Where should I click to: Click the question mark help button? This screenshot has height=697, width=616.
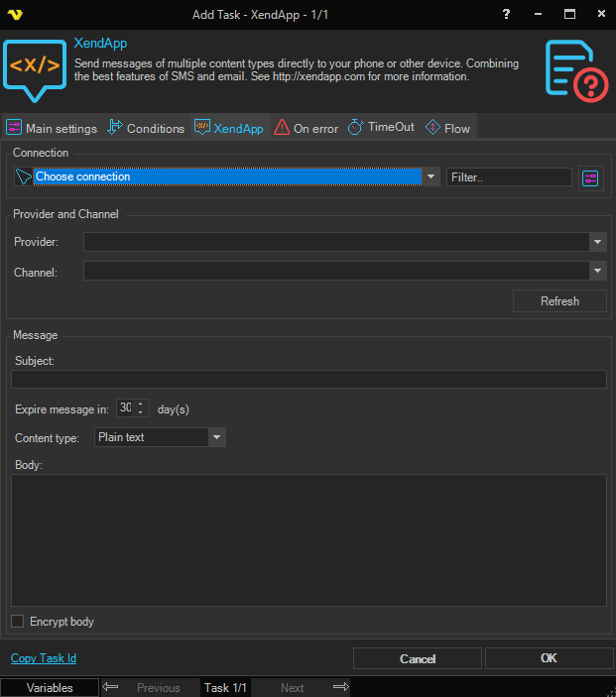[x=507, y=14]
